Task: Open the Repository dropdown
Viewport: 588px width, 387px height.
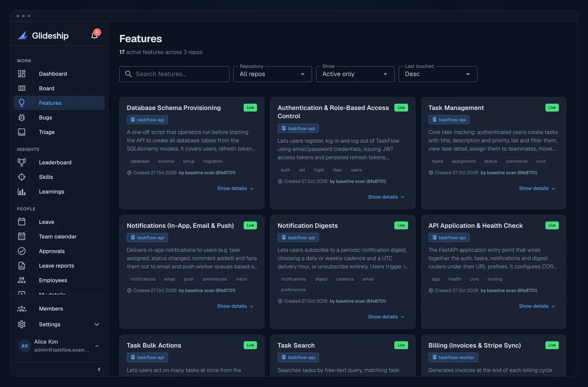Action: [273, 74]
